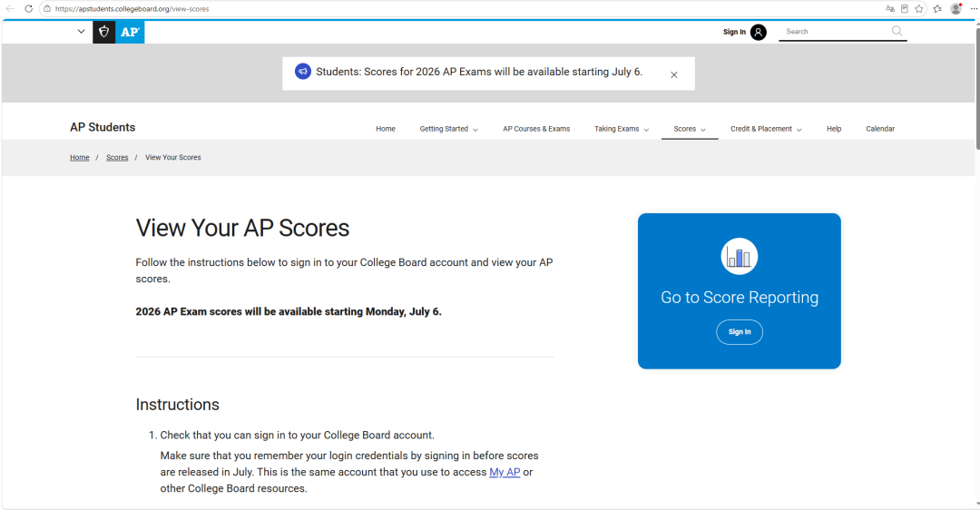
Task: Click the College Board acorn logo
Action: 103,32
